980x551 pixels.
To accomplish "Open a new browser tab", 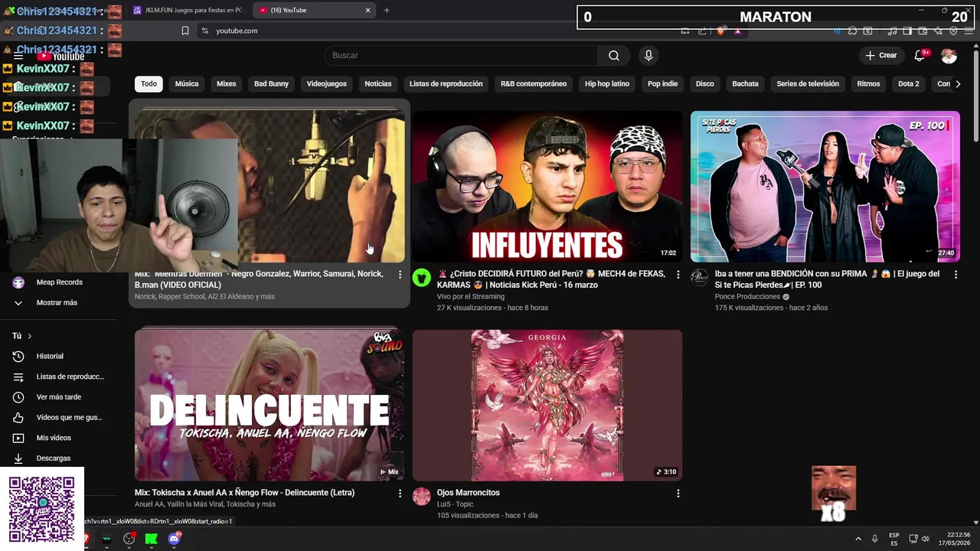I will tap(387, 10).
